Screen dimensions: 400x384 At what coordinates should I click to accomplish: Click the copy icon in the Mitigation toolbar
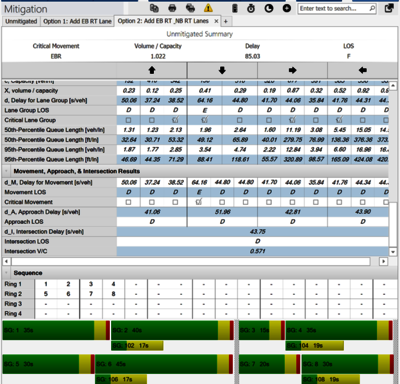tap(154, 8)
